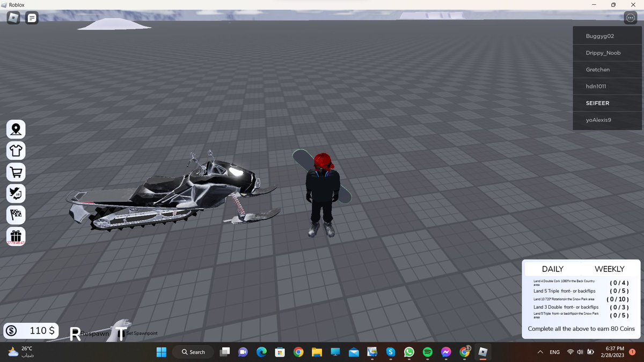Click the T Set Spawnpoint key icon
Viewport: 644px width, 362px height.
[121, 334]
